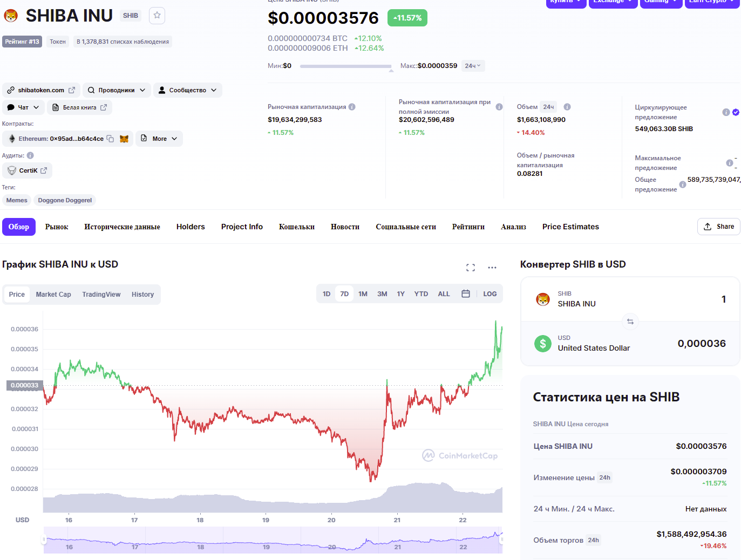The image size is (741, 560).
Task: Switch chart to TradingView
Action: pos(101,295)
